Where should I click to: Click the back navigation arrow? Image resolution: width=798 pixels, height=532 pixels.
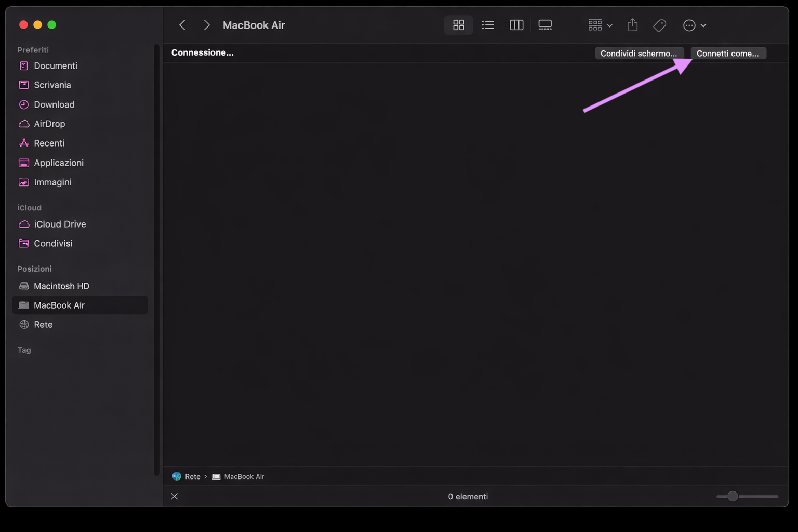182,24
